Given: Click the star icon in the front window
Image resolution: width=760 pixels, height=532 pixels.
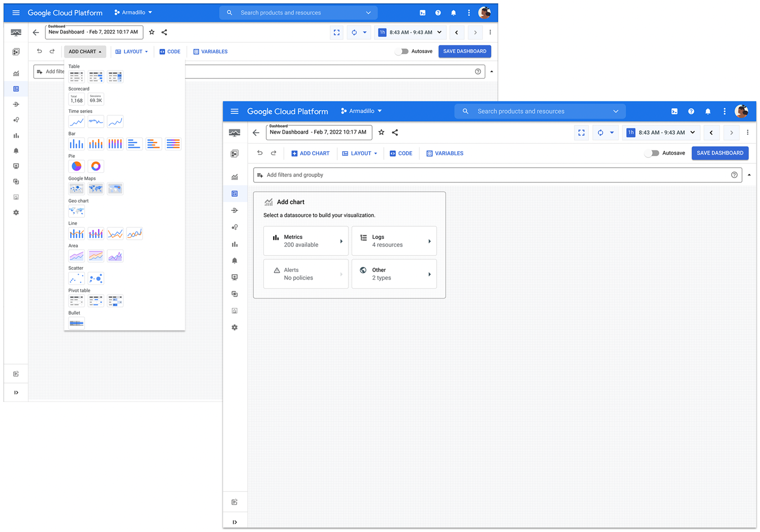Looking at the screenshot, I should [381, 132].
